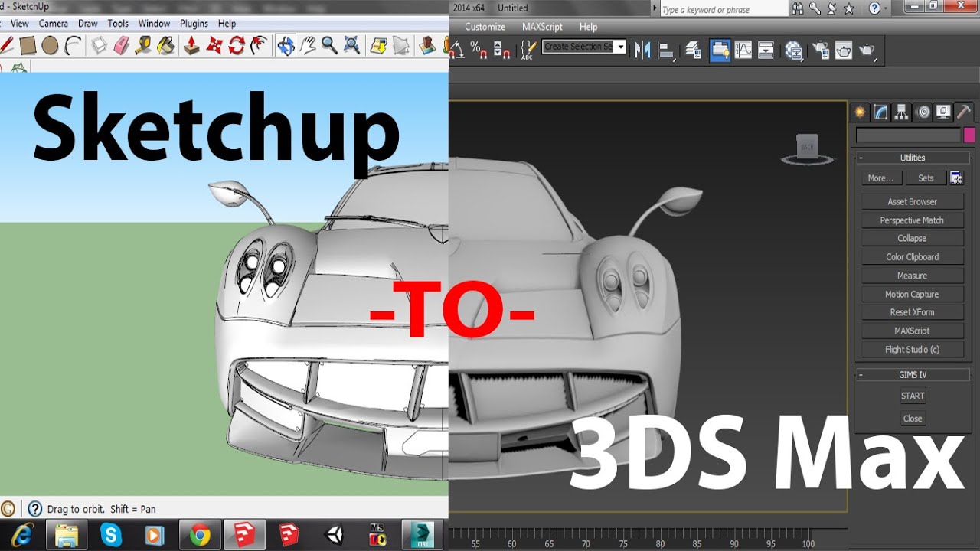This screenshot has width=980, height=551.
Task: Open Unity from the taskbar
Action: [x=334, y=535]
